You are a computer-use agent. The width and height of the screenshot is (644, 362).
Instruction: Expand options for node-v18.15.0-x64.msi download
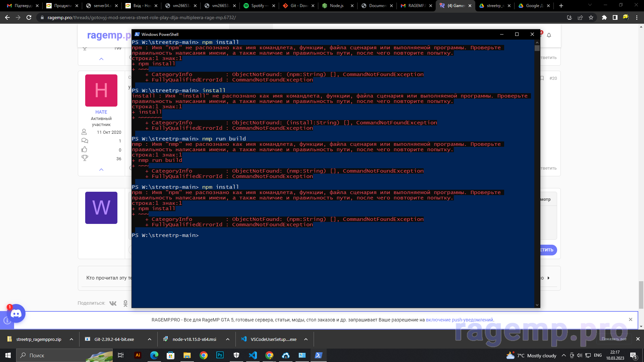(x=228, y=339)
